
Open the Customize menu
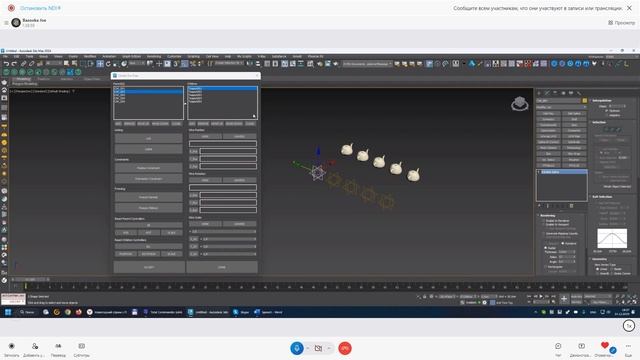tap(174, 56)
